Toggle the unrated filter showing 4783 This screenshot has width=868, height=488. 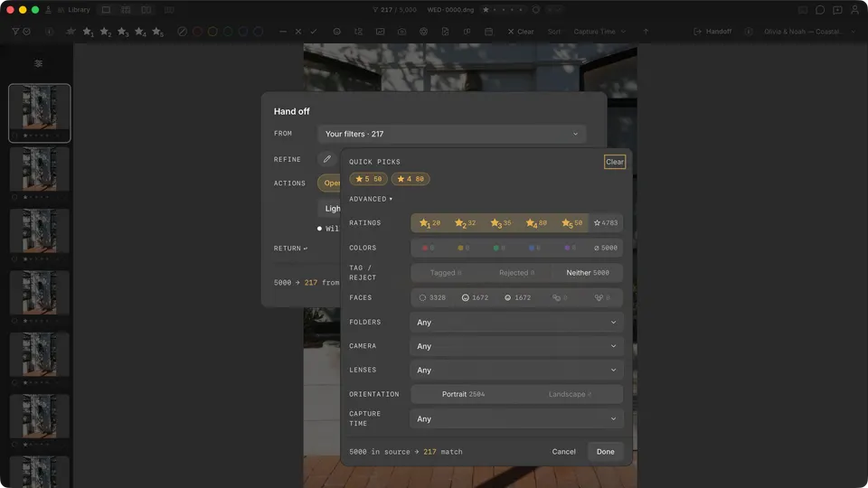pos(606,223)
